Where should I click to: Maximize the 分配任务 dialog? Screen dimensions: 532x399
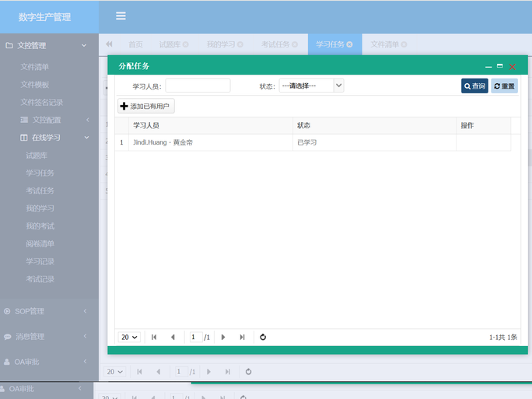[499, 66]
